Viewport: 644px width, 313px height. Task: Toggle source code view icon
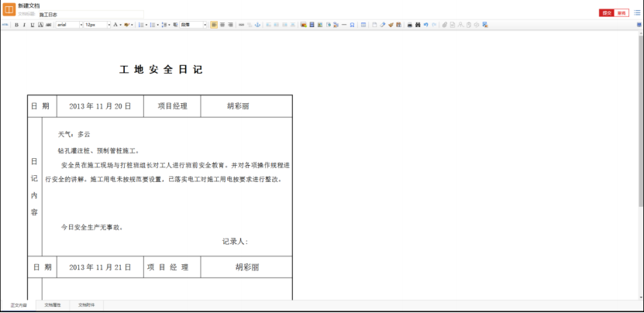click(x=5, y=25)
